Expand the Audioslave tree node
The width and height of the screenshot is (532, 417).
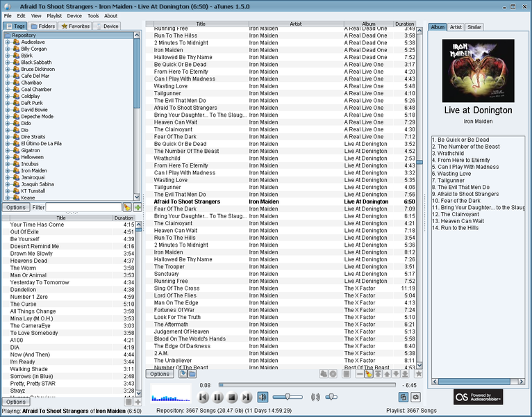8,42
